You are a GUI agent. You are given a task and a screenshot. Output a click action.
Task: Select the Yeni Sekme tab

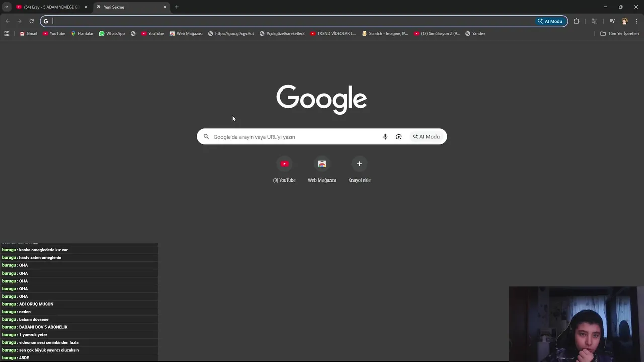click(131, 7)
